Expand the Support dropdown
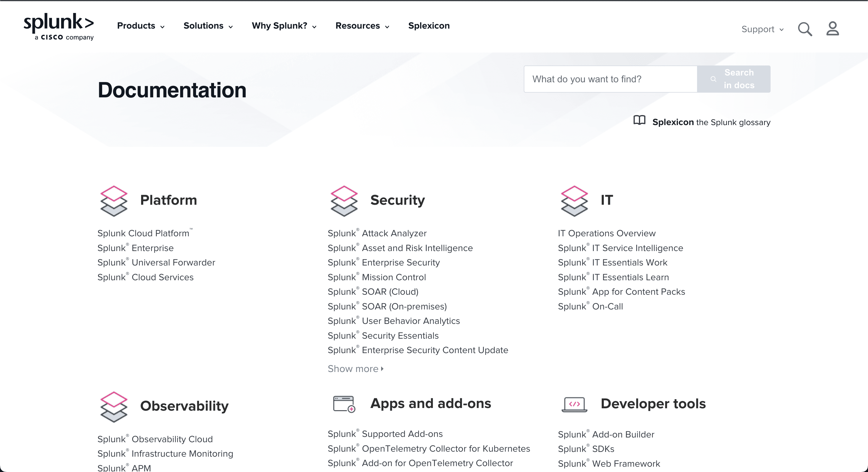Image resolution: width=868 pixels, height=472 pixels. [x=762, y=29]
